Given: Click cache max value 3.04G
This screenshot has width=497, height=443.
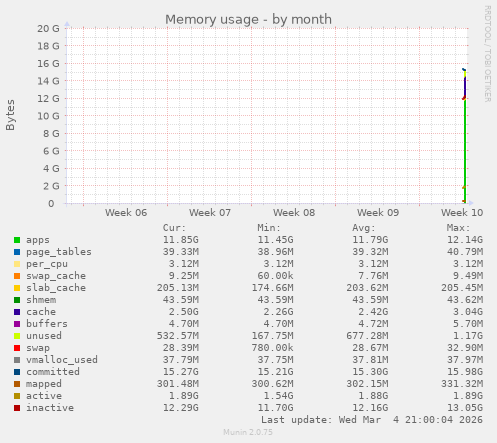Looking at the screenshot, I should point(468,312).
